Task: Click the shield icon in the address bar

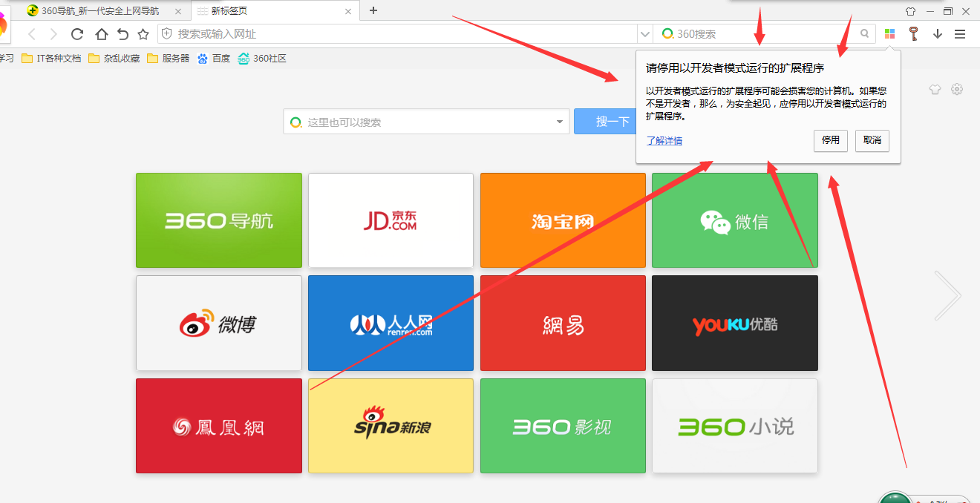Action: [167, 33]
